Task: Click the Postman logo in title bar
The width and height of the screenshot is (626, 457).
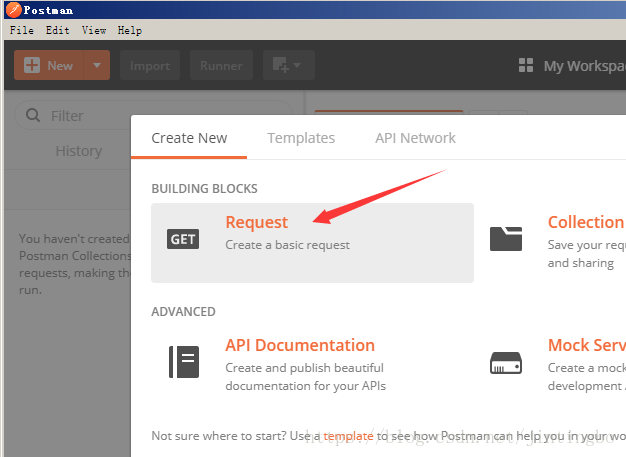Action: click(x=14, y=10)
